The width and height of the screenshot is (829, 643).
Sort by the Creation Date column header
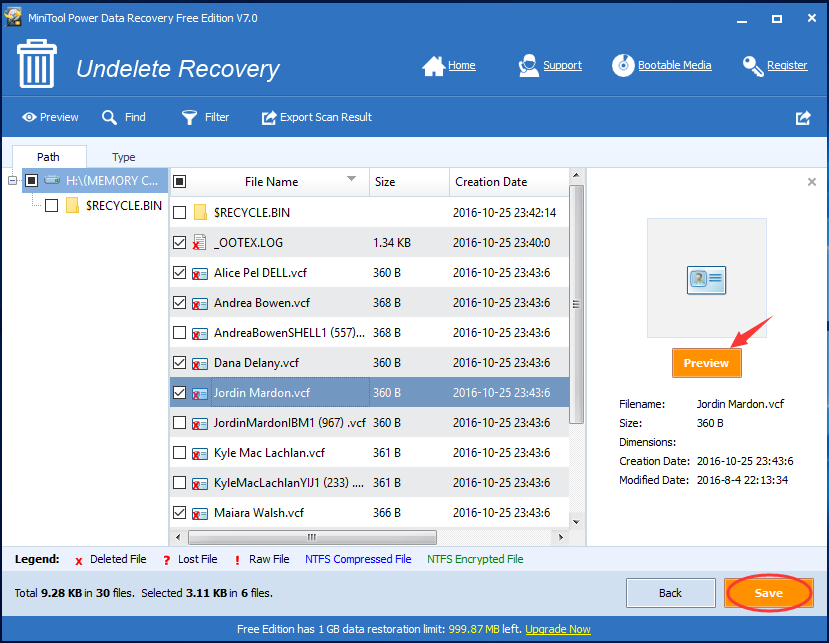510,182
